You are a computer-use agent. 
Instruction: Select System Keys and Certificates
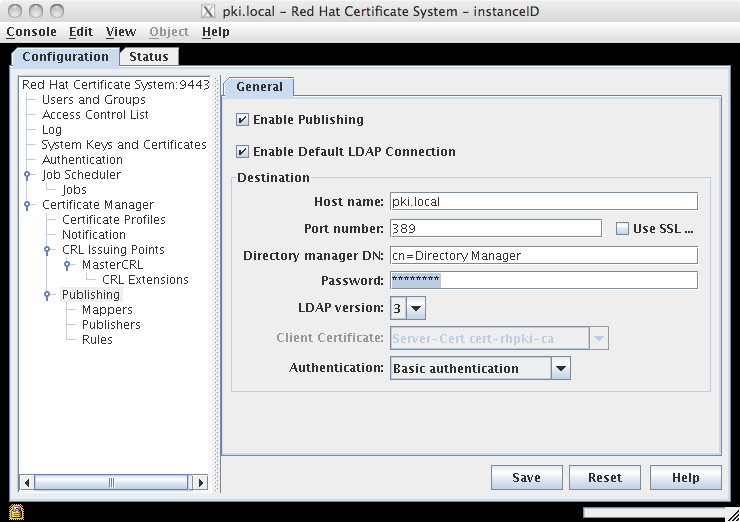pyautogui.click(x=124, y=145)
